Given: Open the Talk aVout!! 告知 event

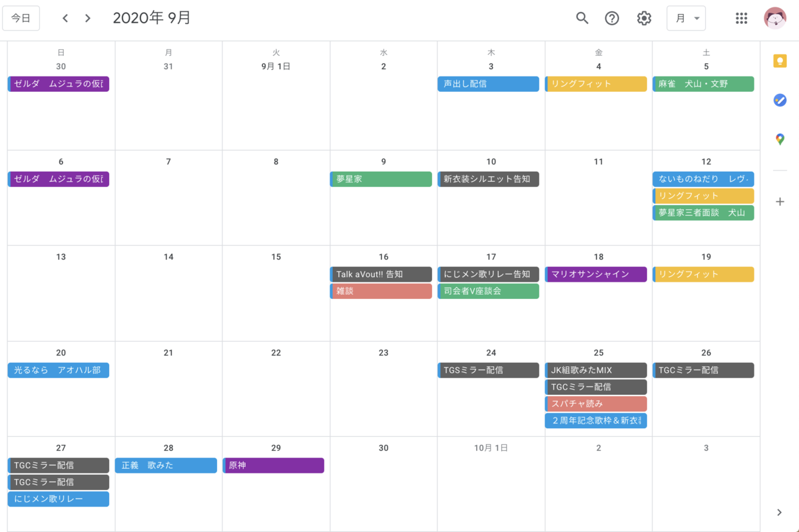Looking at the screenshot, I should (381, 274).
